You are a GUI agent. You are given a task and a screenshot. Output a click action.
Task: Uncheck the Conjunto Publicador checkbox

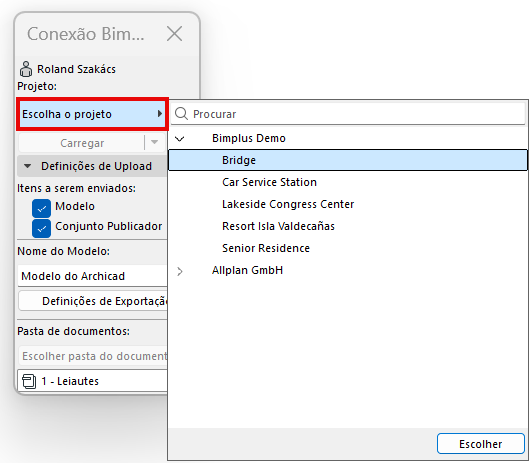[x=41, y=228]
